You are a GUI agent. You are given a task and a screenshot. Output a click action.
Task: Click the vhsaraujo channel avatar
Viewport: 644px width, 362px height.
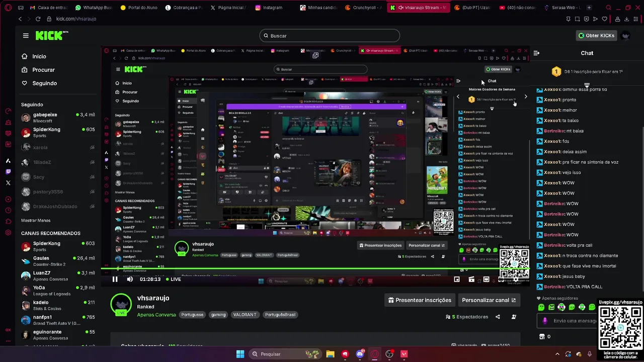click(x=121, y=304)
